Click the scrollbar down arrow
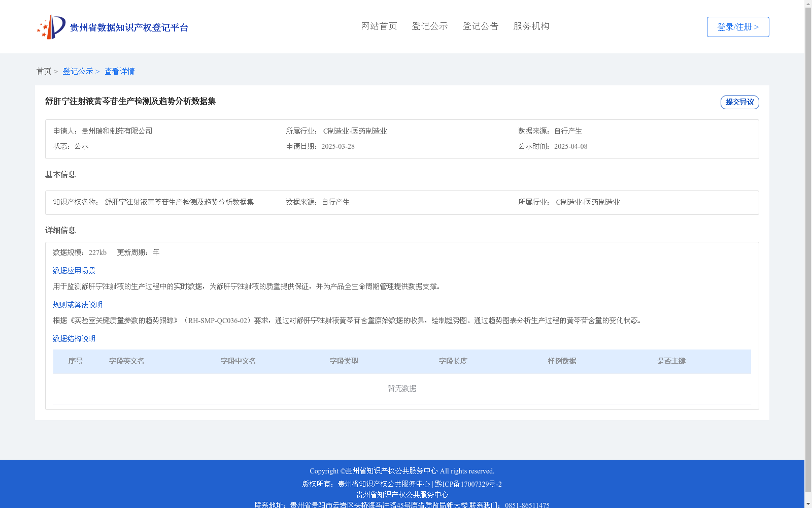Screen dimensions: 812x508 click(x=808, y=504)
